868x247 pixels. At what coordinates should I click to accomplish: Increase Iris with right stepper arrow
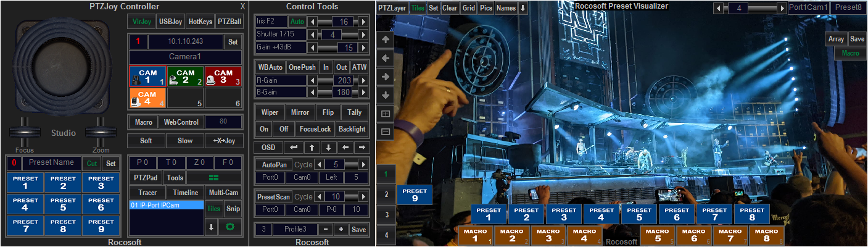(365, 22)
